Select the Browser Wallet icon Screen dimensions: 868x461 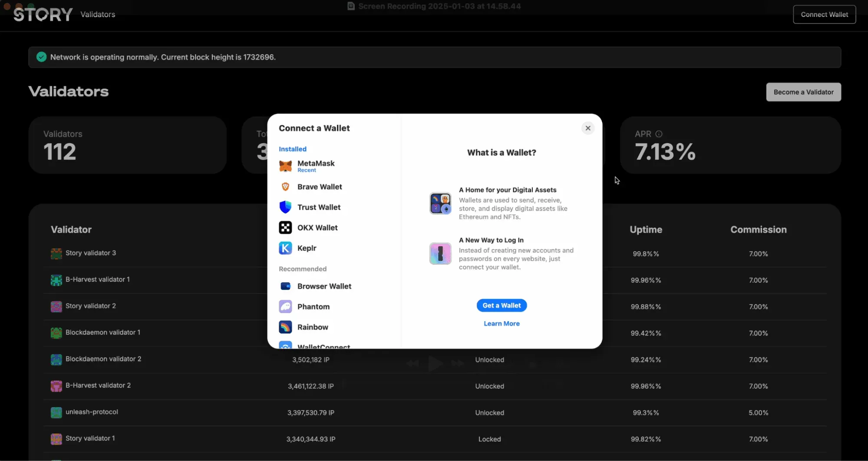[285, 286]
